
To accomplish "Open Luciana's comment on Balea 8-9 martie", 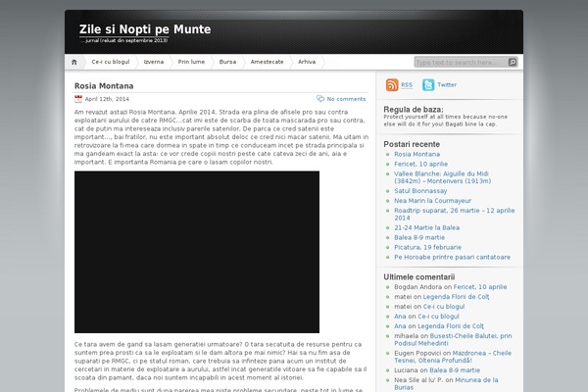I will click(455, 370).
